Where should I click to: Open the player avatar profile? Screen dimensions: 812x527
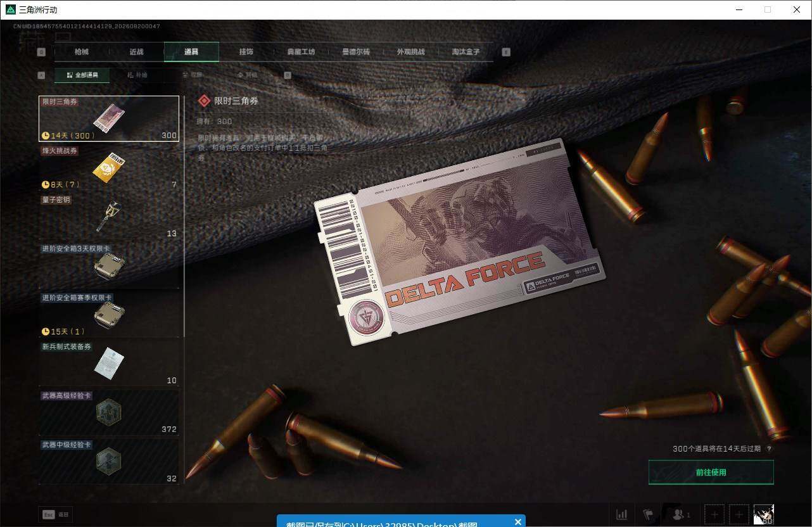763,514
